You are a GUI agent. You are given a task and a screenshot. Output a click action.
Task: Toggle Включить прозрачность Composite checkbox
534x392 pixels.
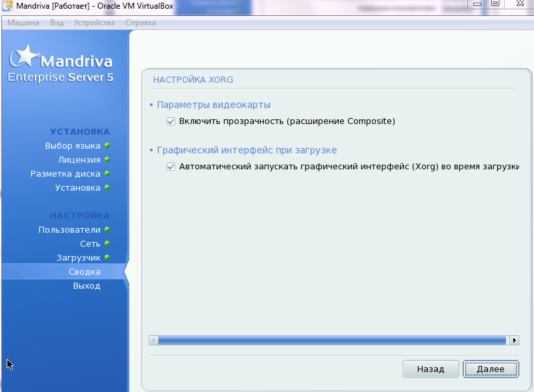[x=171, y=121]
